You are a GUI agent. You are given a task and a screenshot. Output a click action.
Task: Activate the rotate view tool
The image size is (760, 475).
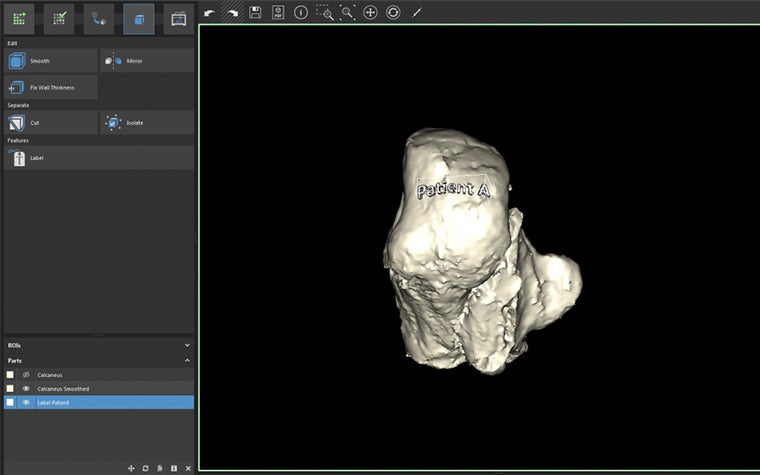tap(393, 12)
